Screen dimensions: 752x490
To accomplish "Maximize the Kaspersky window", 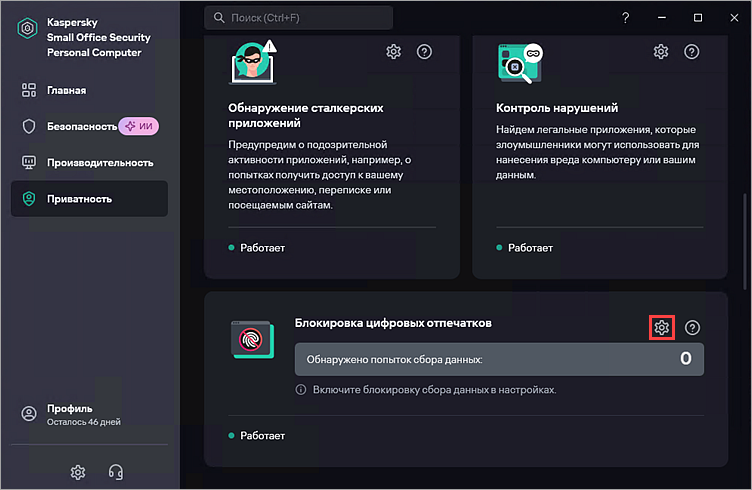I will pos(698,18).
